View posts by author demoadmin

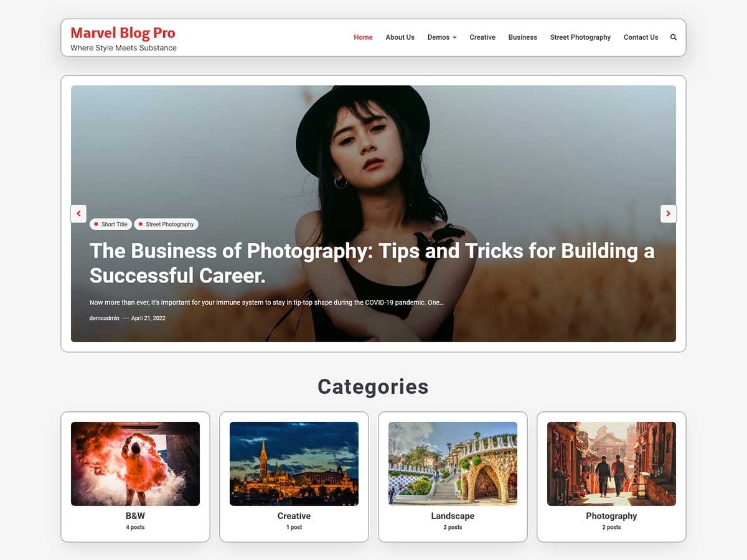point(104,318)
